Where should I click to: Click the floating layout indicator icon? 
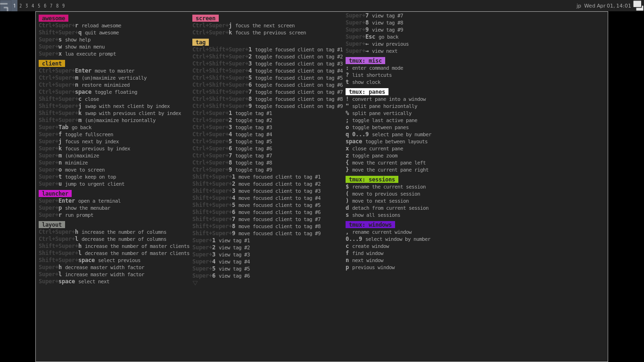(x=638, y=6)
